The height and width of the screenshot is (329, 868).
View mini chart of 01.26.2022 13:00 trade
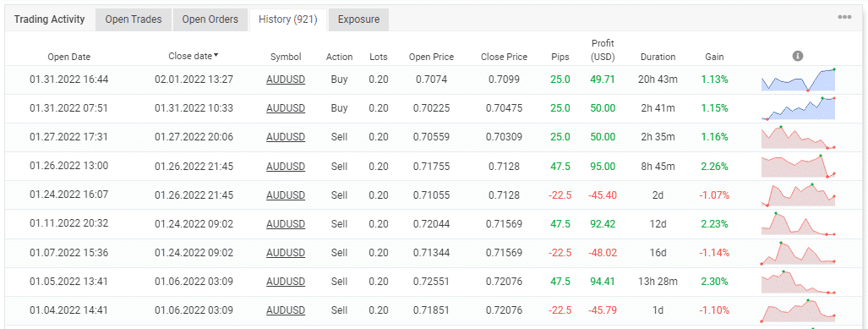[798, 166]
